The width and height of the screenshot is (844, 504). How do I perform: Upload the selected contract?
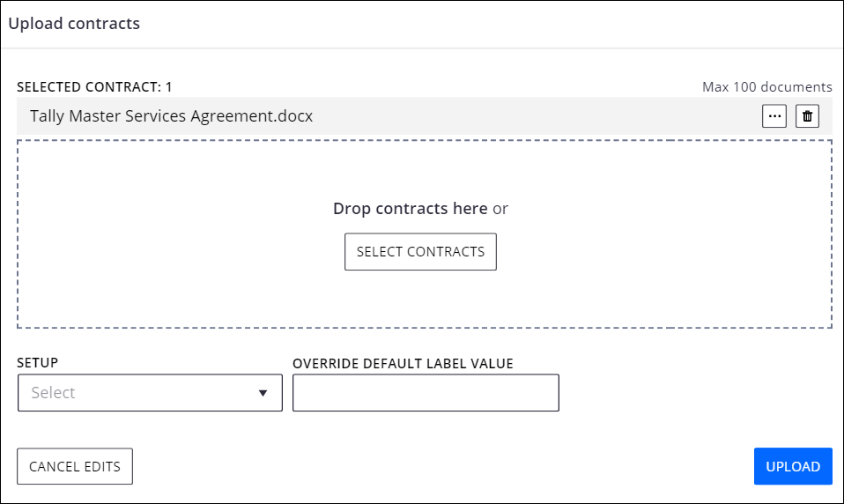[x=793, y=466]
